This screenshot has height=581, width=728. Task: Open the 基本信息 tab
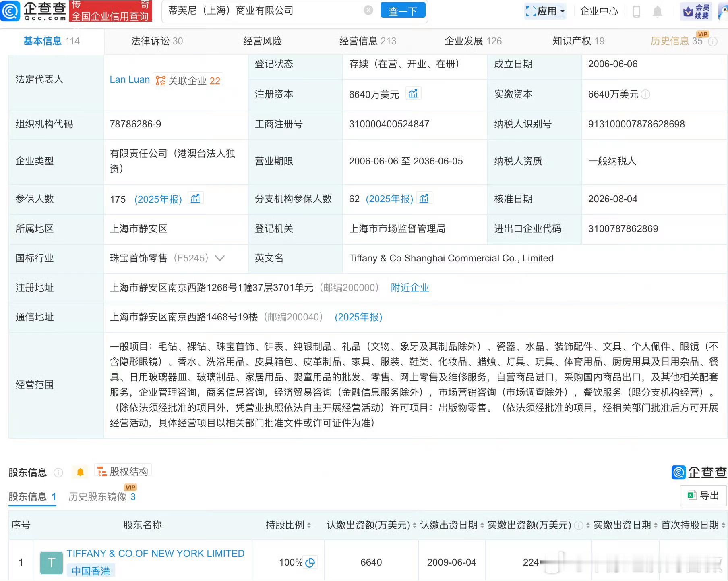(x=52, y=41)
